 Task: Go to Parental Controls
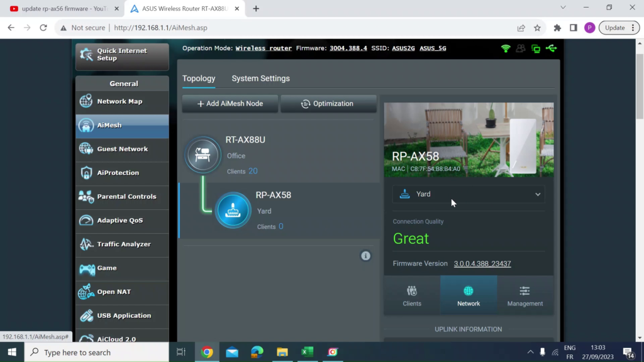pos(122,197)
